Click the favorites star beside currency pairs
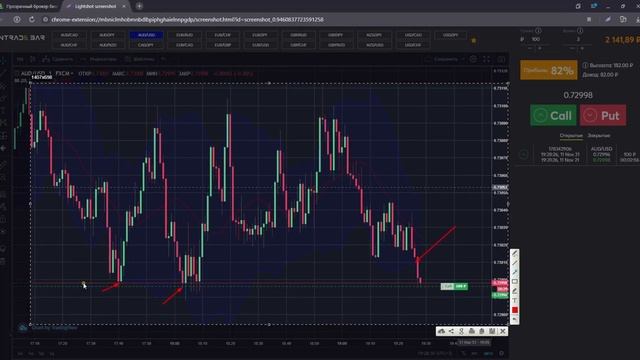This screenshot has width=640, height=360. click(x=473, y=40)
